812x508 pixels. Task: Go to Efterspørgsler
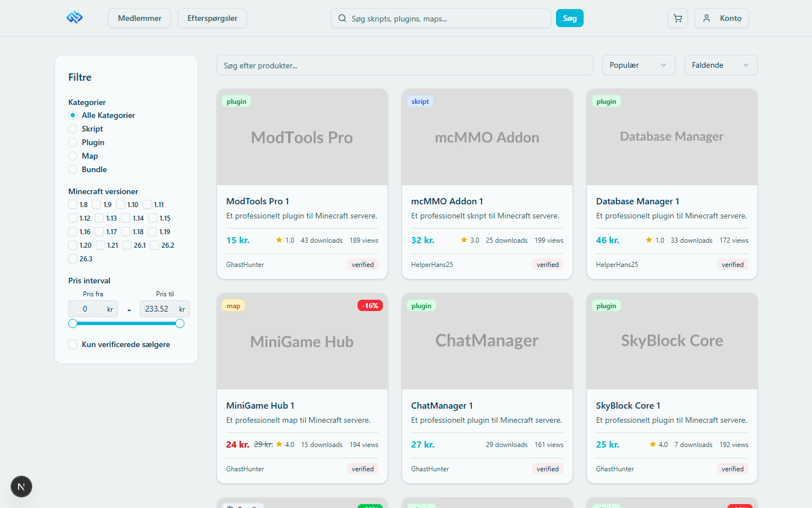[212, 18]
